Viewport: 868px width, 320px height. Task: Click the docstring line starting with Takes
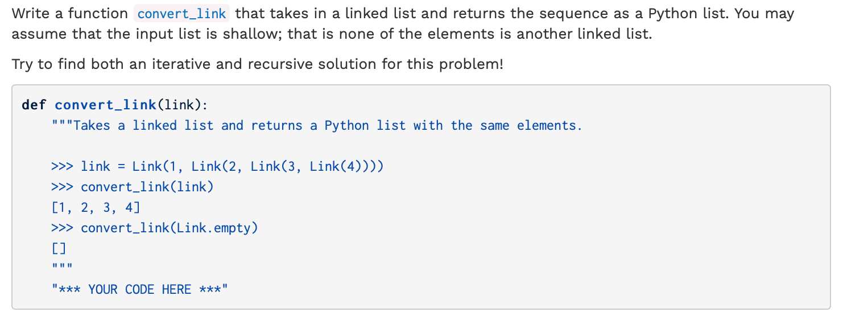pyautogui.click(x=317, y=125)
